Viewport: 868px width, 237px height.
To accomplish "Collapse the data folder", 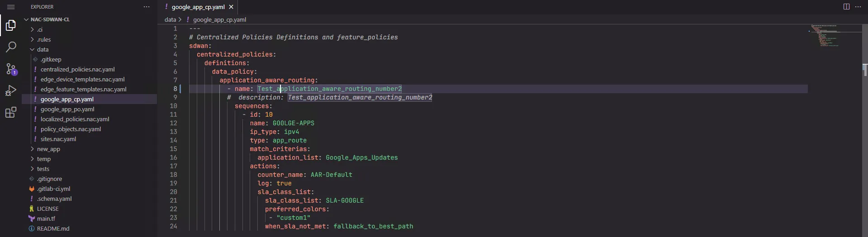I will (43, 49).
